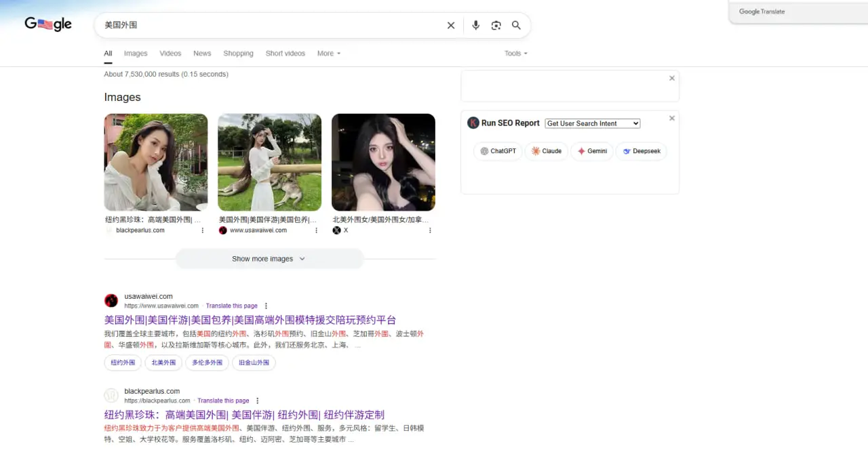Click inside the search input field
The height and width of the screenshot is (452, 868).
[x=271, y=25]
